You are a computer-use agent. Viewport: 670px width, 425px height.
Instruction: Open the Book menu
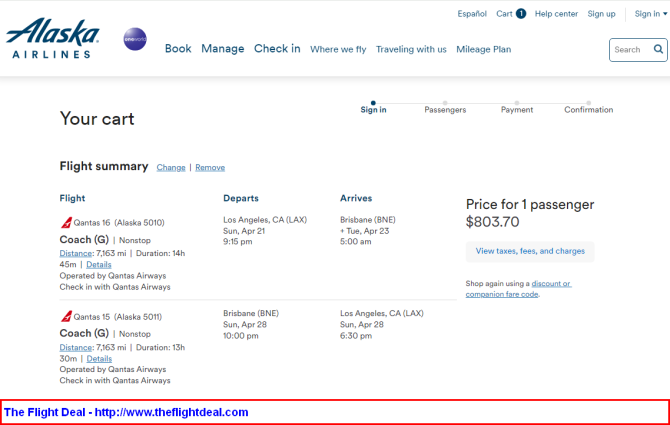pos(178,49)
